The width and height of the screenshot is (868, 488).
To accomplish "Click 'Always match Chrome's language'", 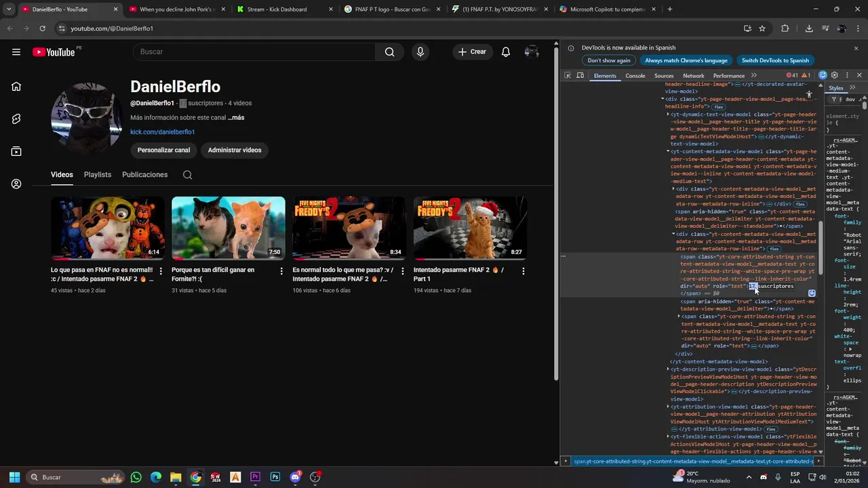I will [x=686, y=60].
